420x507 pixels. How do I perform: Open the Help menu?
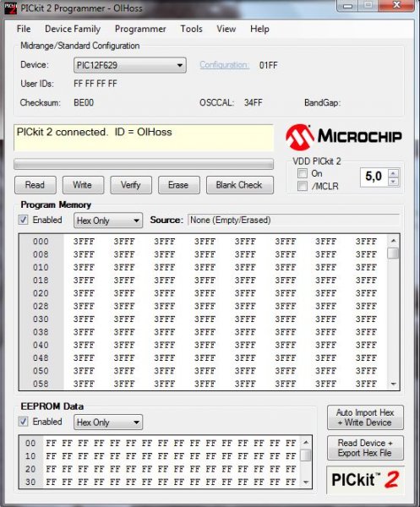click(259, 29)
